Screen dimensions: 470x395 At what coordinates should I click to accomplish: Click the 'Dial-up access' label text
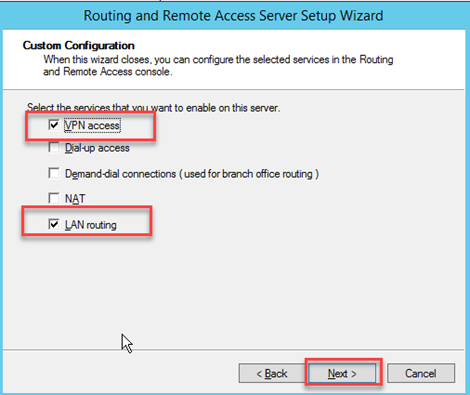pos(97,148)
